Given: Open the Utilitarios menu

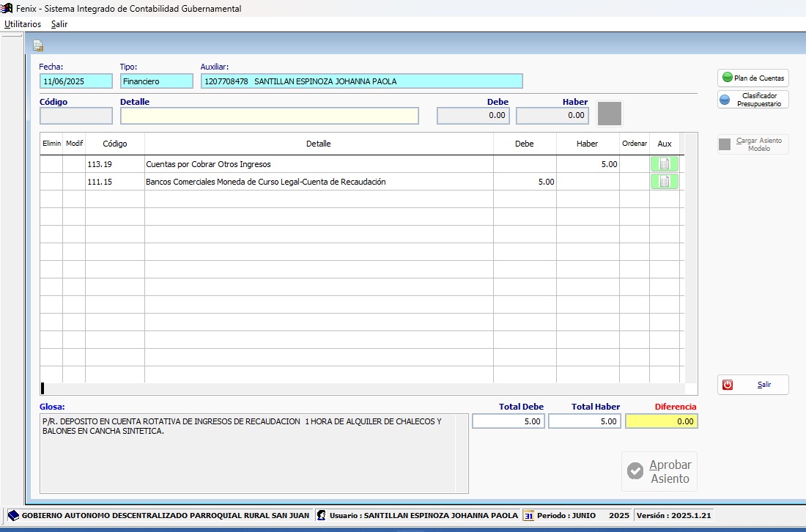Looking at the screenshot, I should click(x=23, y=24).
